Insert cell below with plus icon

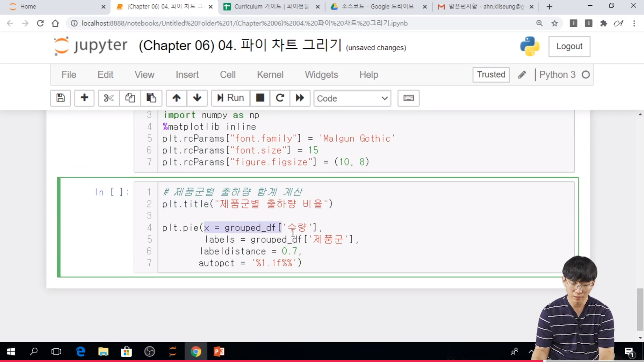tap(84, 98)
